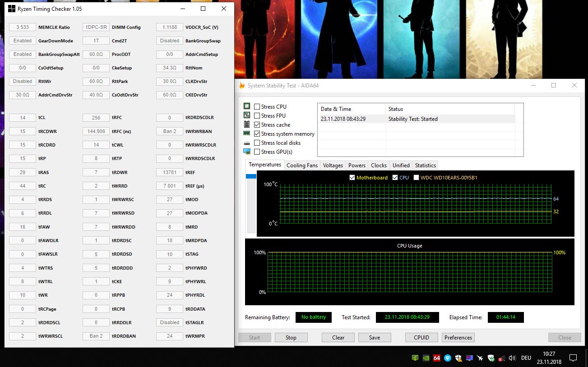Click the tRFC value field 256

point(96,118)
